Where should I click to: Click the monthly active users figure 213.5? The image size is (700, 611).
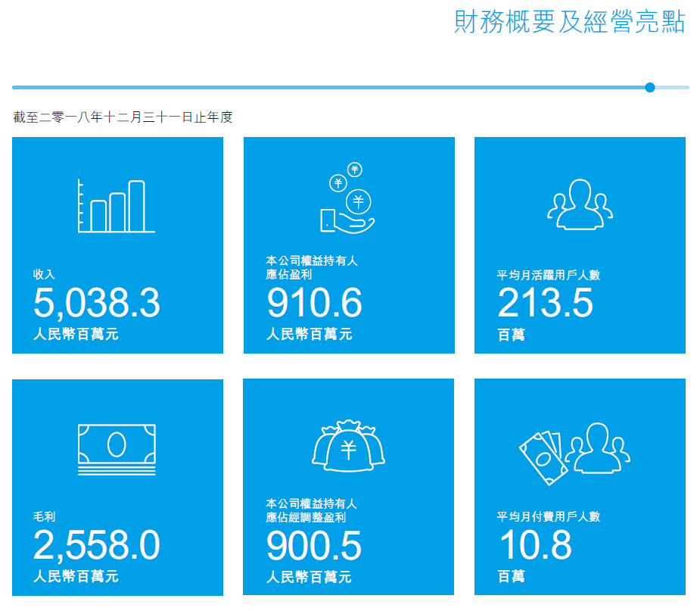click(x=546, y=303)
